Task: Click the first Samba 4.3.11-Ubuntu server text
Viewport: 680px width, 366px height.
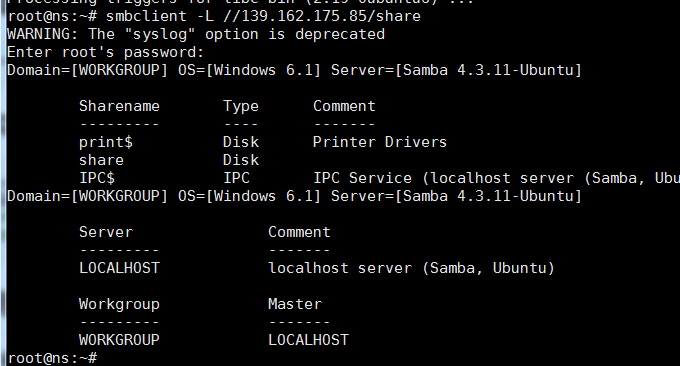Action: click(488, 70)
